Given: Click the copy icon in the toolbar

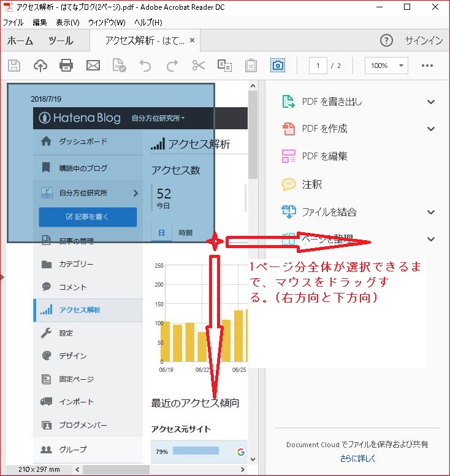Looking at the screenshot, I should tap(224, 66).
